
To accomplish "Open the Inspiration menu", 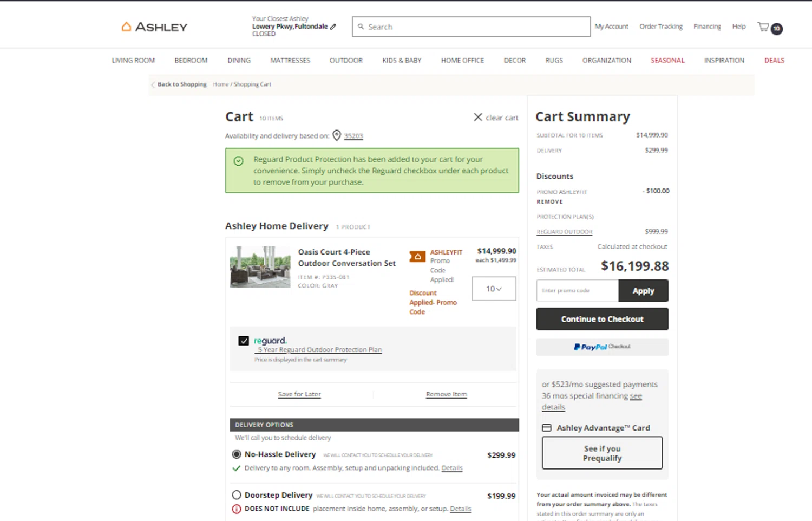I will click(724, 60).
